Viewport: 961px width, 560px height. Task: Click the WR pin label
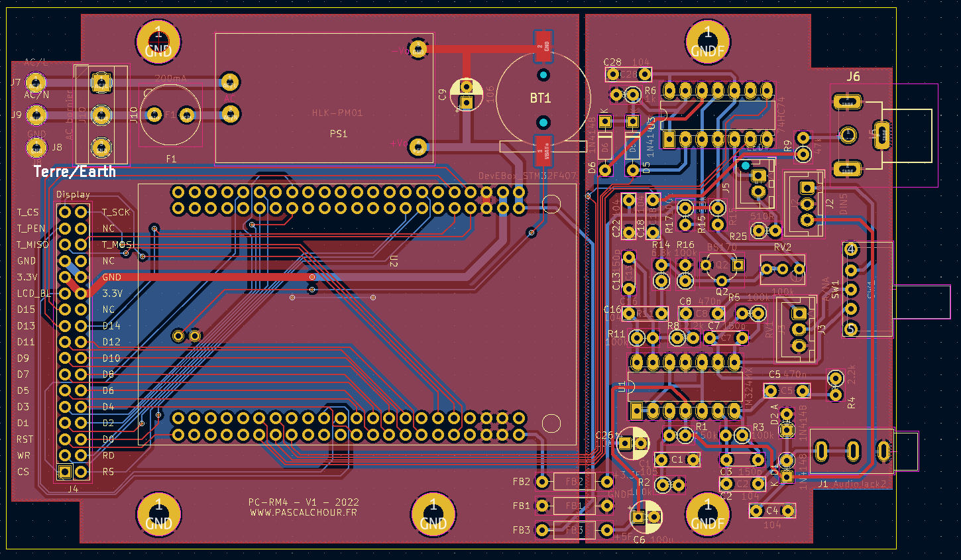23,456
